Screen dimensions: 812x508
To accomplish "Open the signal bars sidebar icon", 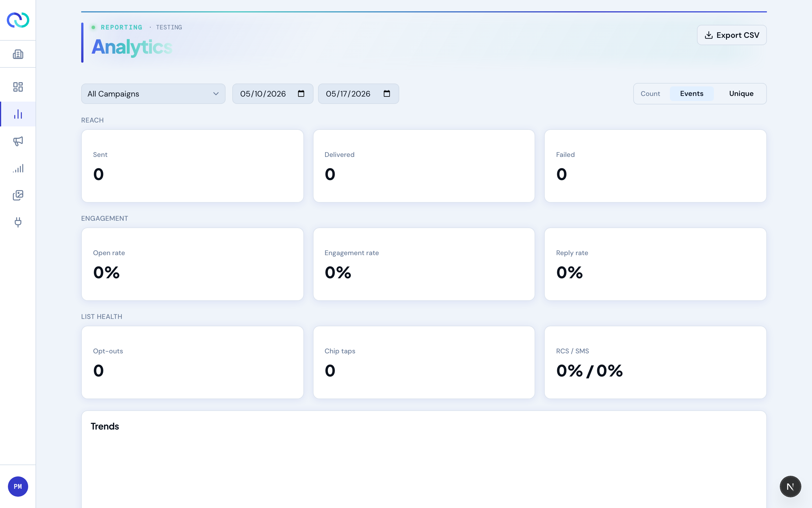I will 18,168.
